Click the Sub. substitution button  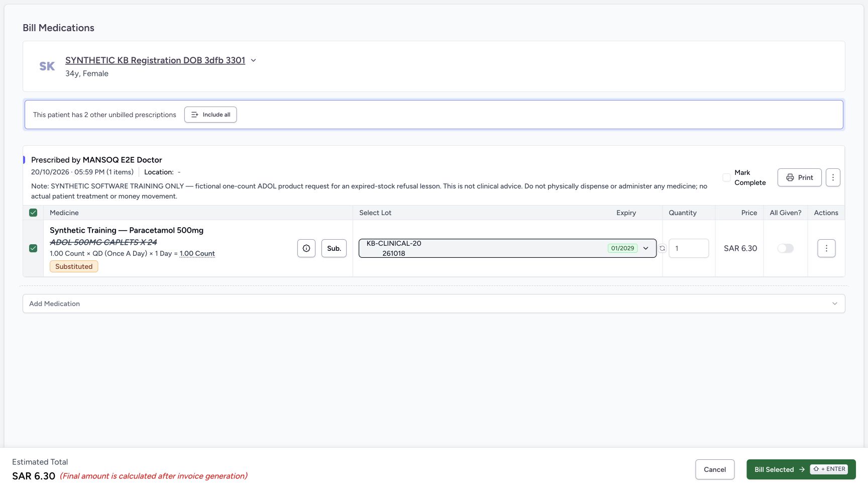pos(334,248)
